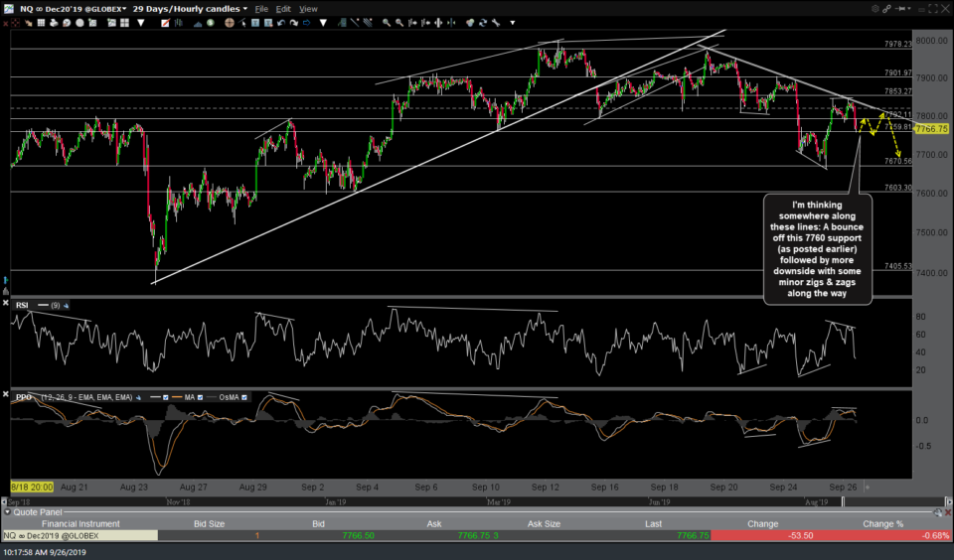Open the Edit menu
This screenshot has height=560, width=954.
tap(283, 9)
